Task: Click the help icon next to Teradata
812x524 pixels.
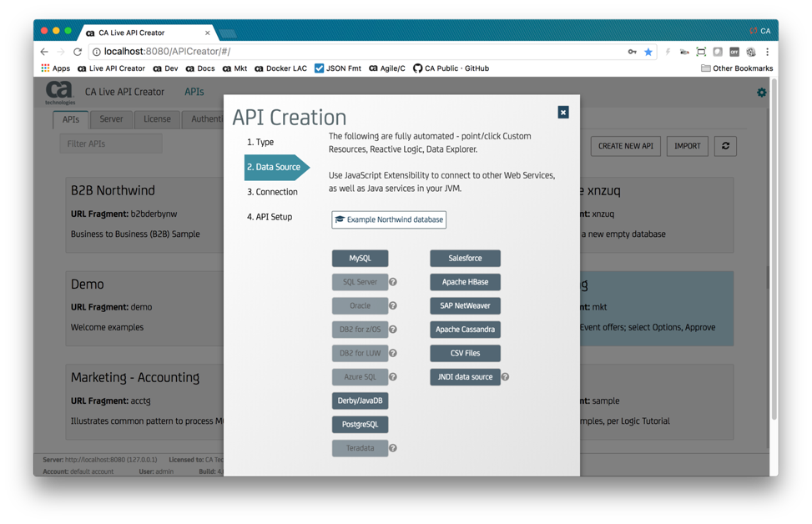Action: pos(393,448)
